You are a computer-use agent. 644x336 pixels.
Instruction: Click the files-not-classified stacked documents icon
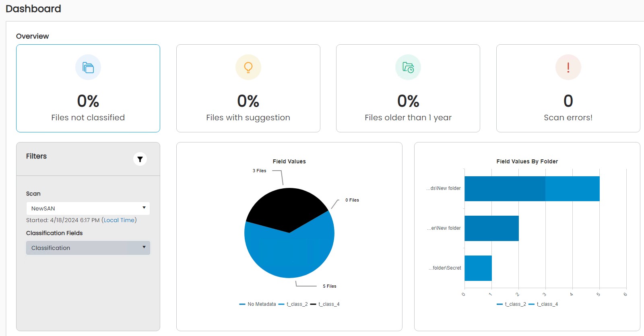click(88, 67)
